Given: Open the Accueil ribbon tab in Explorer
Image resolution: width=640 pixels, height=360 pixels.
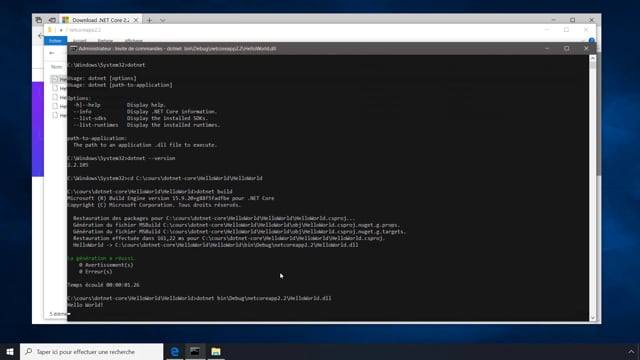Looking at the screenshot, I should tap(80, 41).
